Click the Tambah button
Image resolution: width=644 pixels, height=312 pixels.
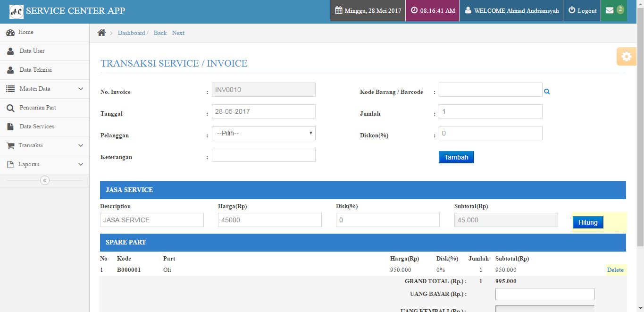pyautogui.click(x=456, y=157)
